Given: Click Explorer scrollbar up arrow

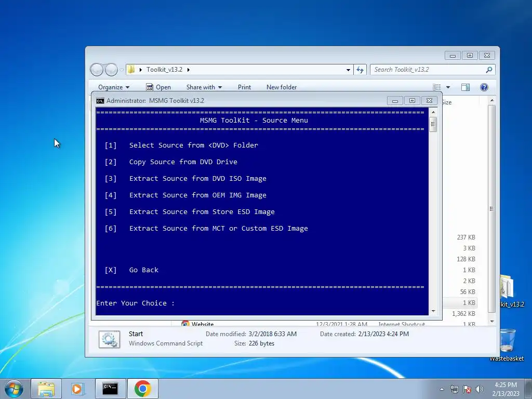Looking at the screenshot, I should coord(492,100).
